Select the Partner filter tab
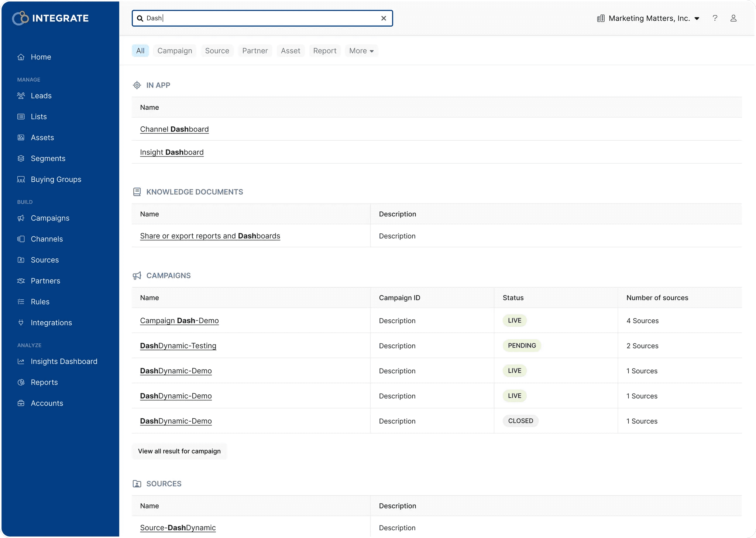Image resolution: width=756 pixels, height=538 pixels. tap(255, 51)
